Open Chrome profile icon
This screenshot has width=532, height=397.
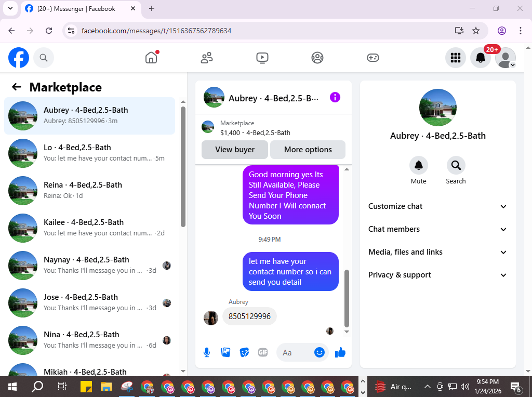tap(502, 31)
